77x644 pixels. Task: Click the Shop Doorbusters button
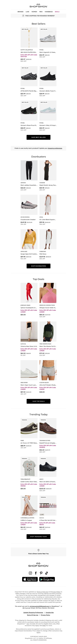38,266
